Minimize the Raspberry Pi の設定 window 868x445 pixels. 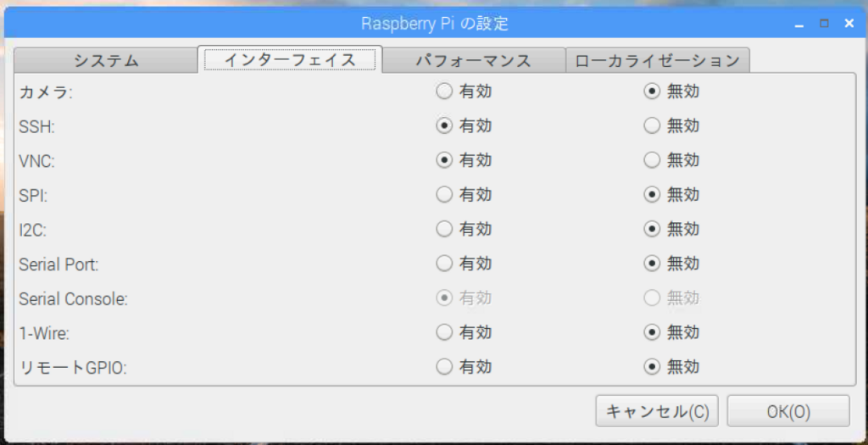pos(798,24)
